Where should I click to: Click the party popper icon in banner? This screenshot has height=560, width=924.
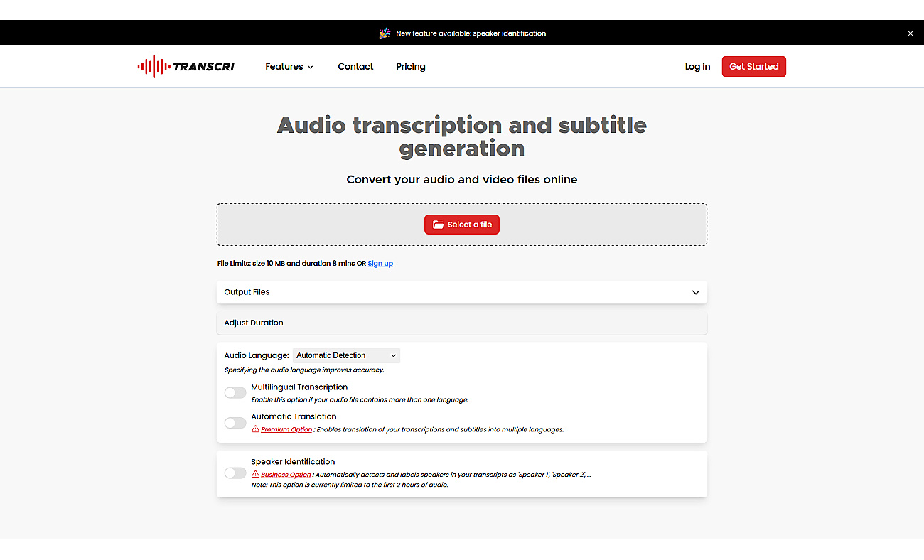(x=385, y=33)
